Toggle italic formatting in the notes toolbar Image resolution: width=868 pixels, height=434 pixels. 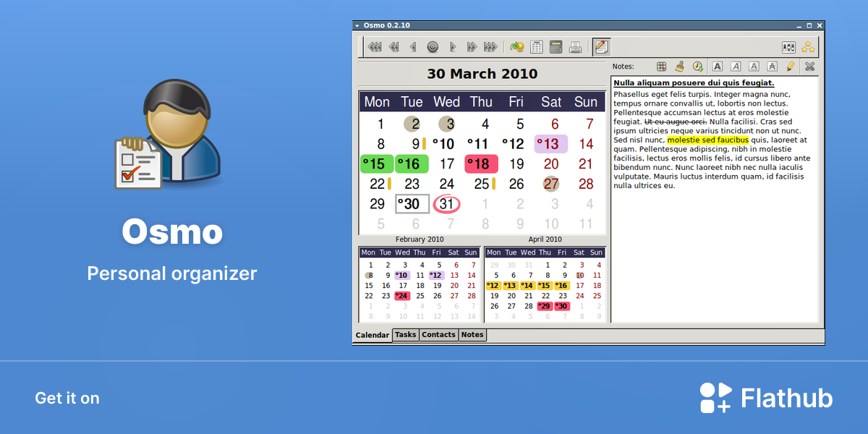pos(736,67)
